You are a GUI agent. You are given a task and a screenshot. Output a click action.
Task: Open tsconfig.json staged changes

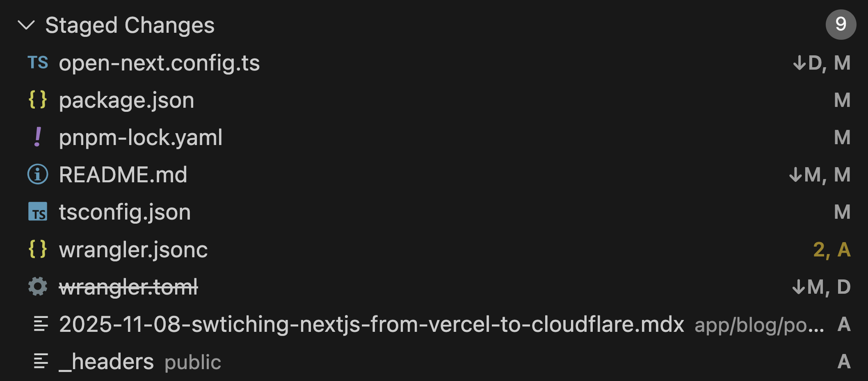pyautogui.click(x=125, y=212)
